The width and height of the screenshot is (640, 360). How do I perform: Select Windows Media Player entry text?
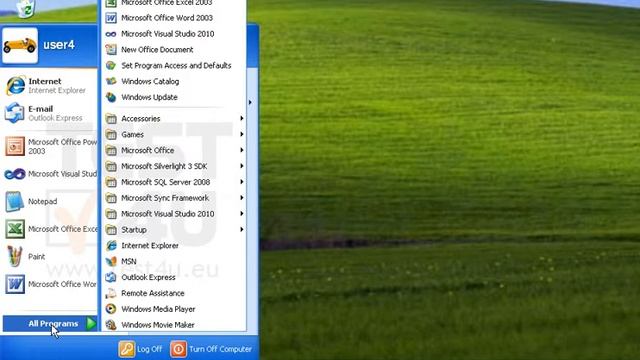[x=158, y=309]
